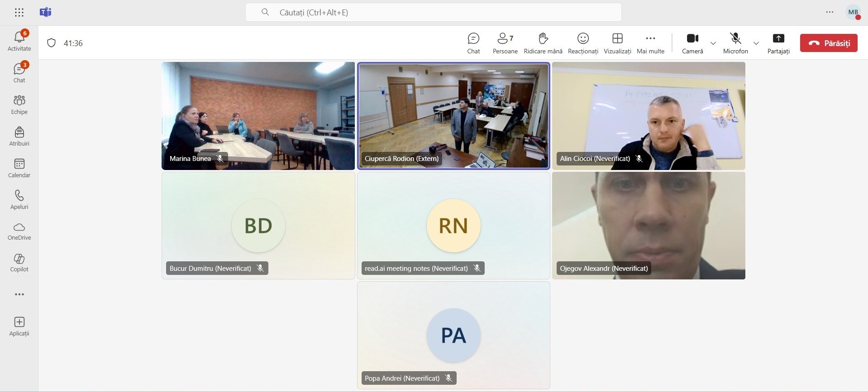Open the Echipe teams section

pyautogui.click(x=19, y=104)
